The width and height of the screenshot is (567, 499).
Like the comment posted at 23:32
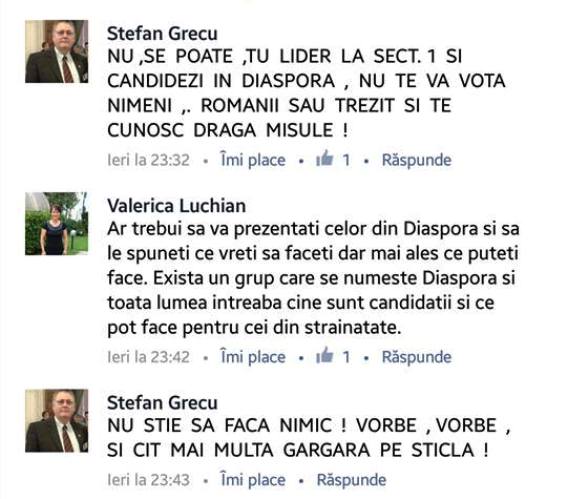click(x=253, y=160)
